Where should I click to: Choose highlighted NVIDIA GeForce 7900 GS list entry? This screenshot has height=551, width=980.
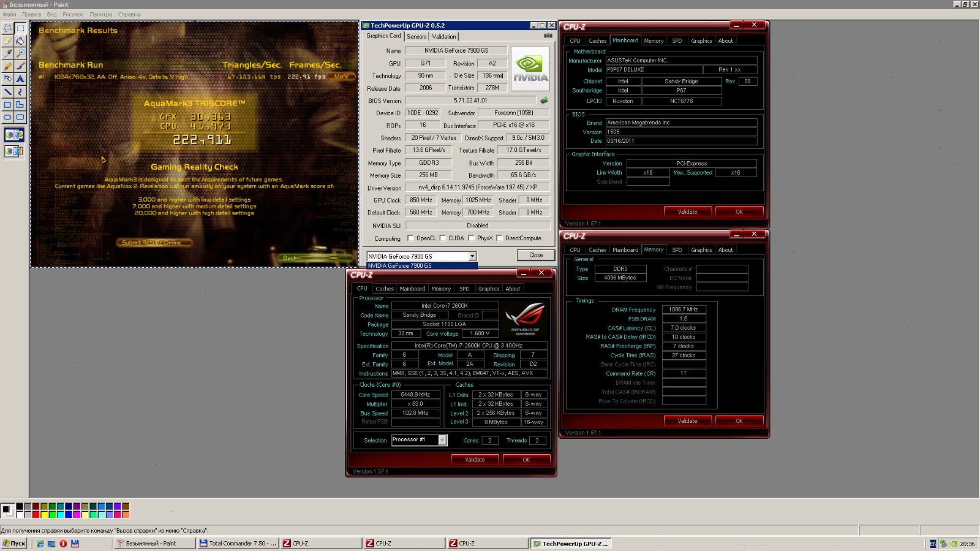click(422, 265)
